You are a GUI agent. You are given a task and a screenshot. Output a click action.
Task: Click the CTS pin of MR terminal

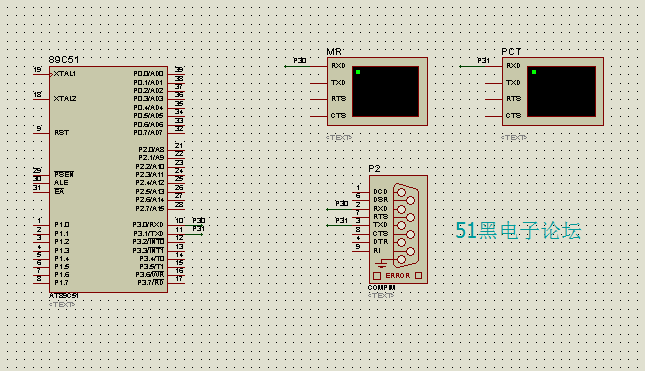pyautogui.click(x=338, y=116)
